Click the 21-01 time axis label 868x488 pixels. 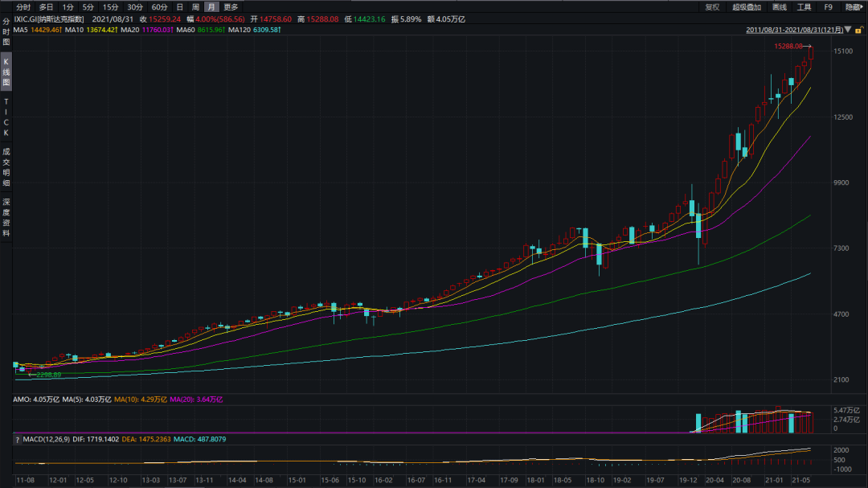[x=775, y=480]
